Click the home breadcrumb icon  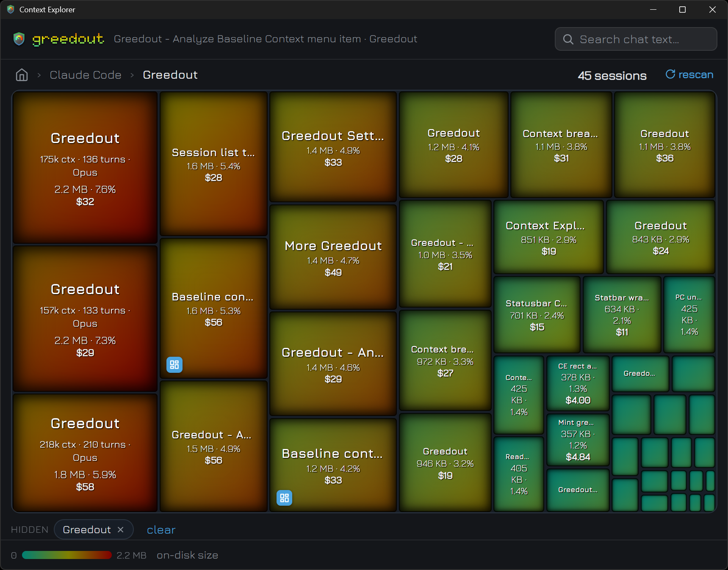22,75
